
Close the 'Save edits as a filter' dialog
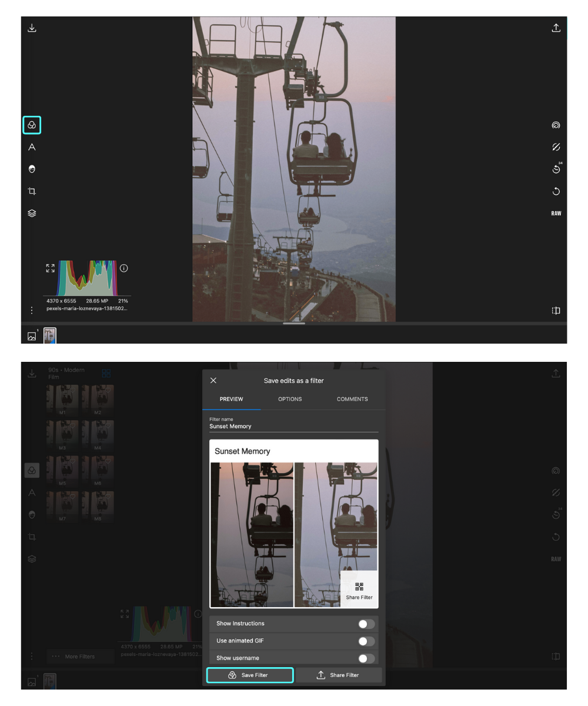(213, 381)
